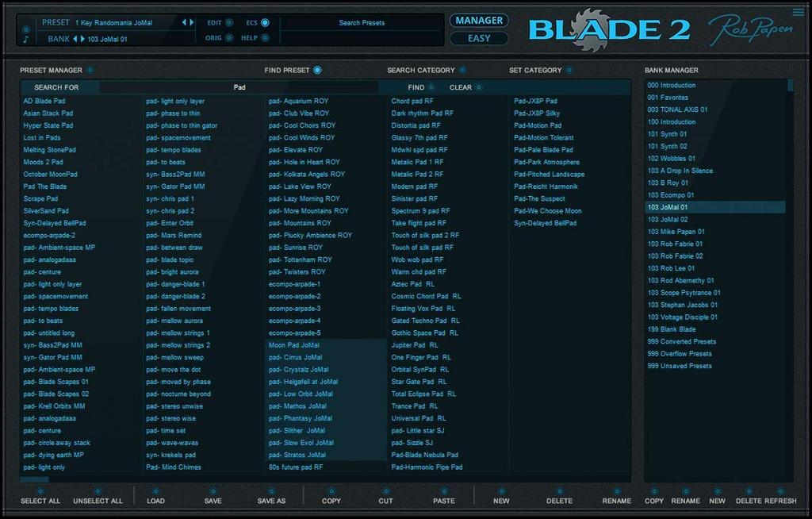The image size is (812, 519).
Task: Click CLEAR to reset the search
Action: [478, 87]
